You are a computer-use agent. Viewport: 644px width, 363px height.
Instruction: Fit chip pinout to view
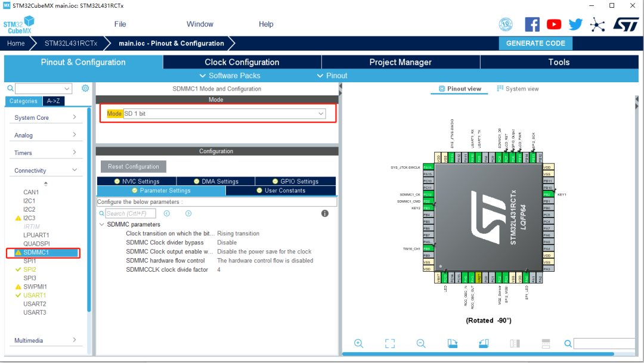[390, 343]
